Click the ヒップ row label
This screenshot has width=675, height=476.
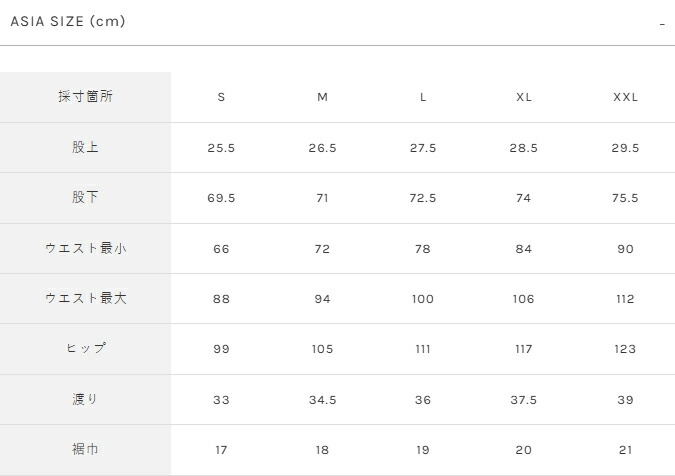coord(85,349)
